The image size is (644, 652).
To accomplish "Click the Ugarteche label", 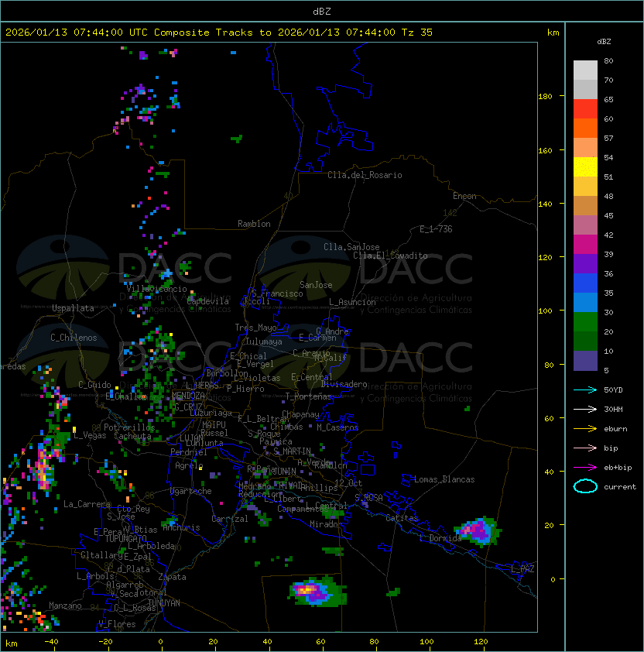I will [x=191, y=491].
